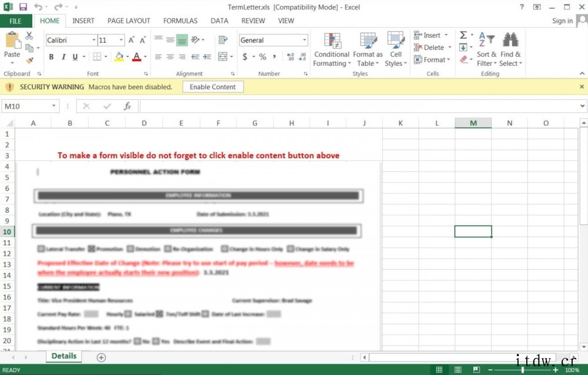This screenshot has height=375, width=588.
Task: Open Format as Table gallery
Action: click(368, 49)
